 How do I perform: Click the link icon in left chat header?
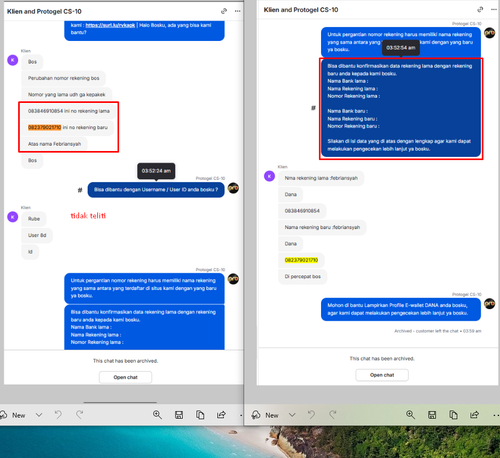click(224, 11)
